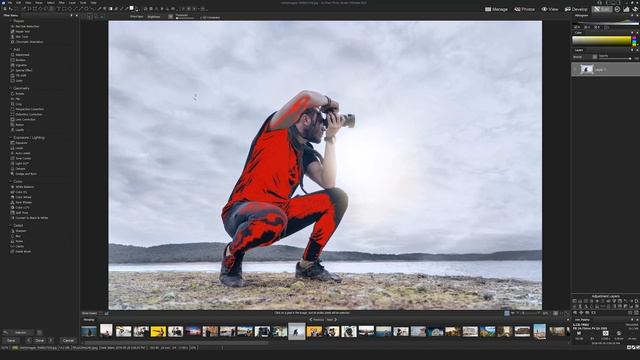The width and height of the screenshot is (640, 360).
Task: Collapse the Geometry filter group
Action: [x=11, y=88]
